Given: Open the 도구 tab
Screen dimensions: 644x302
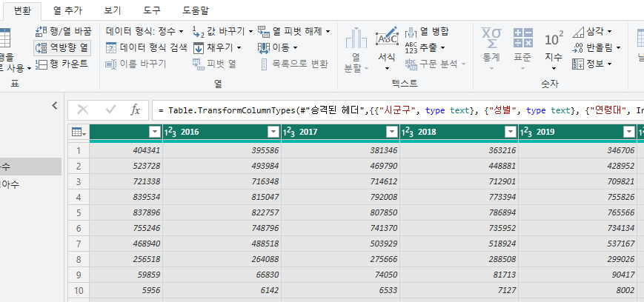Looking at the screenshot, I should 152,10.
